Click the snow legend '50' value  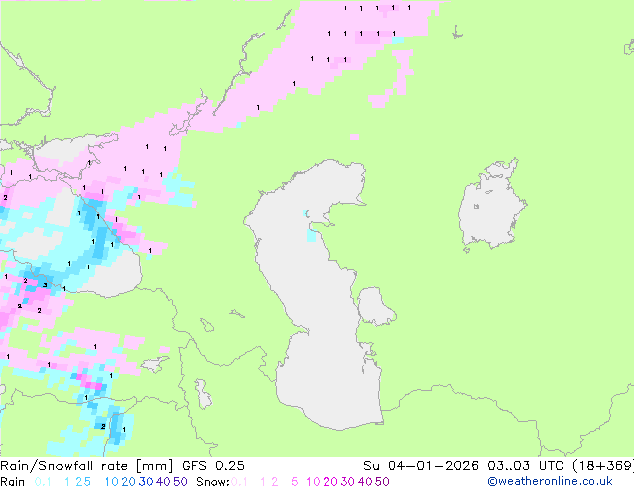pos(382,482)
